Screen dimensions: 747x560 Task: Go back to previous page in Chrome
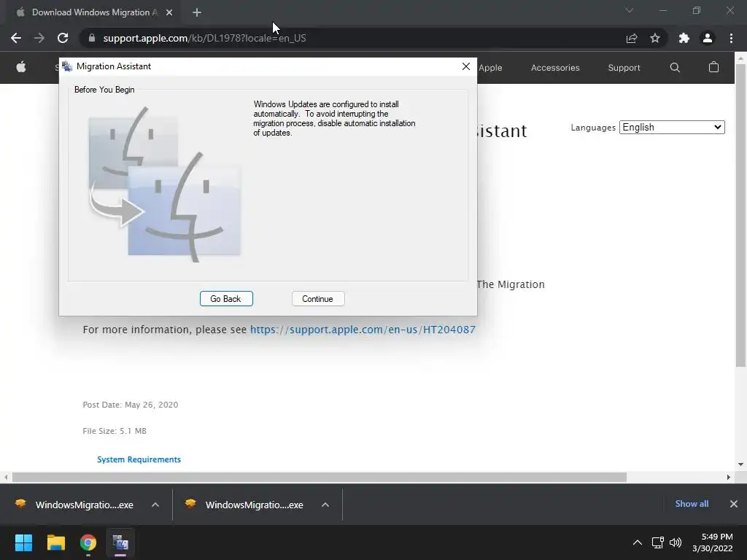click(x=16, y=38)
